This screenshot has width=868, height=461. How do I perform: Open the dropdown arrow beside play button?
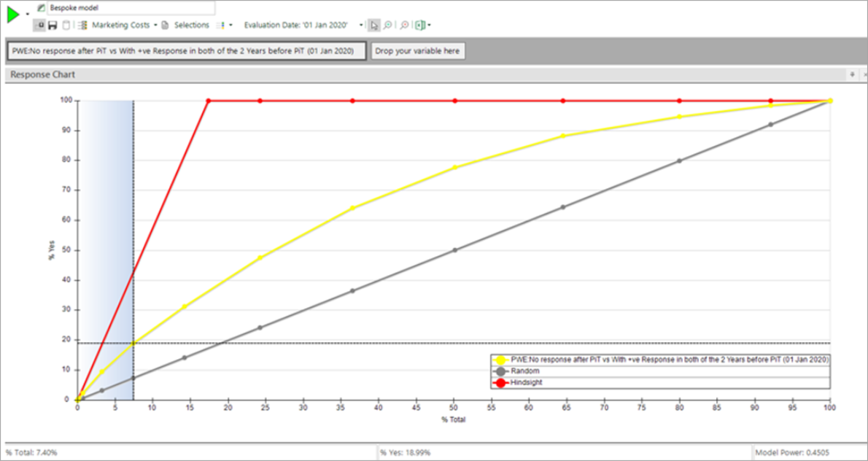pyautogui.click(x=28, y=15)
